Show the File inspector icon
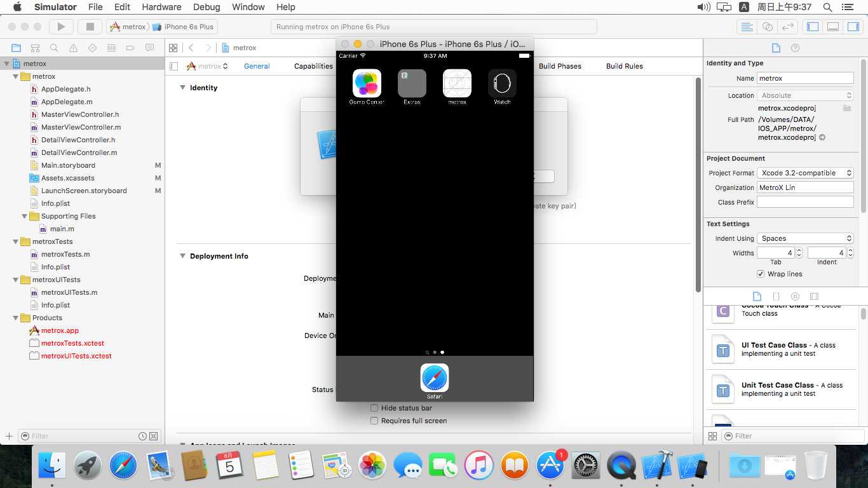This screenshot has width=868, height=488. tap(776, 48)
